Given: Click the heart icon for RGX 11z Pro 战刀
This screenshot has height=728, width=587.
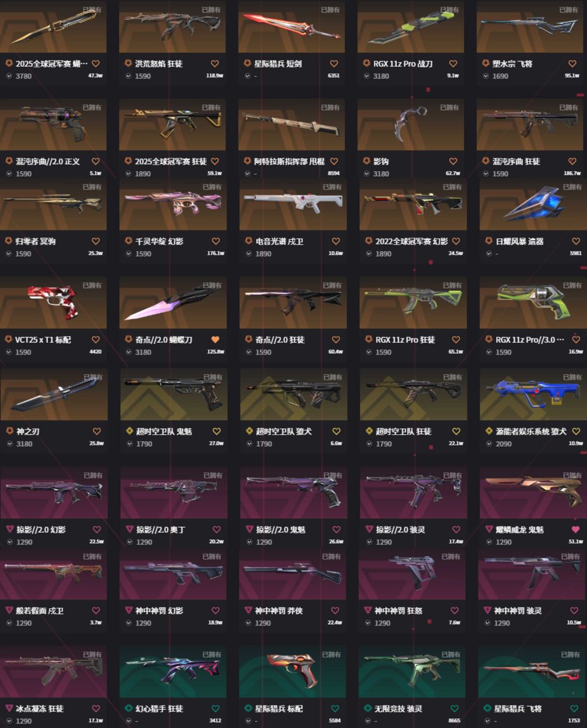Looking at the screenshot, I should click(453, 64).
